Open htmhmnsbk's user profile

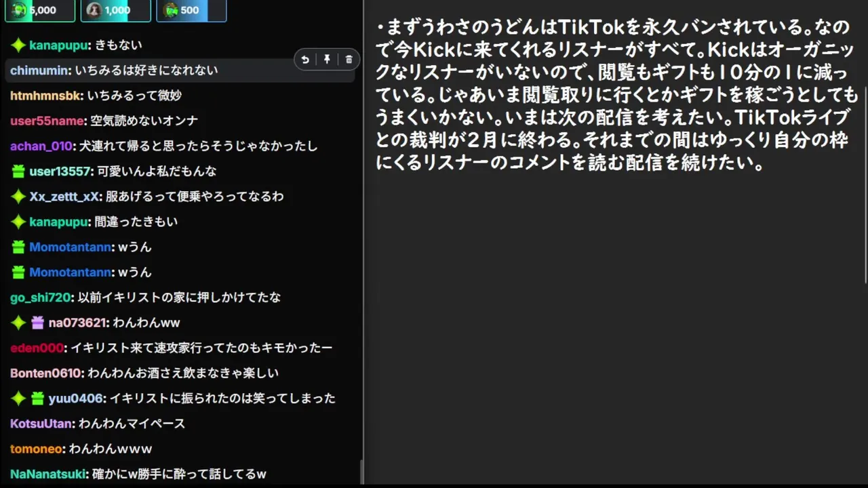(46, 96)
